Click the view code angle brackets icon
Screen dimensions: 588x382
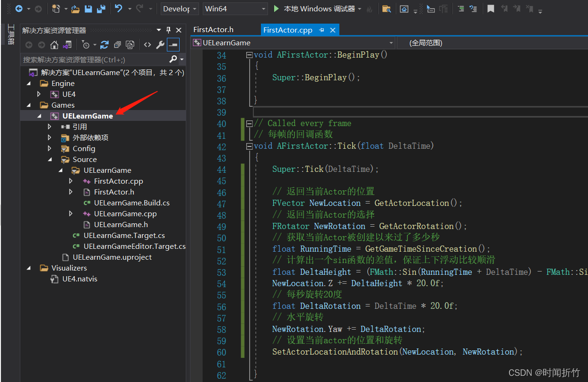point(147,45)
